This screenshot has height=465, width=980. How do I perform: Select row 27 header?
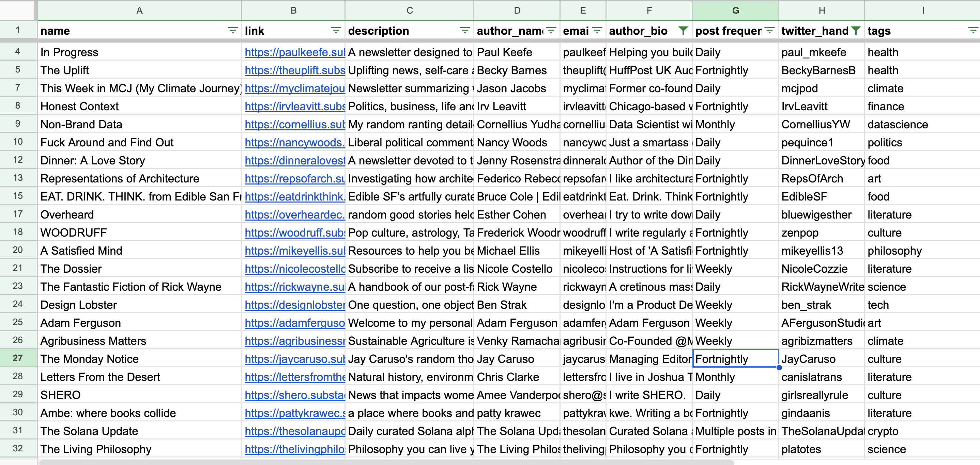[18, 358]
